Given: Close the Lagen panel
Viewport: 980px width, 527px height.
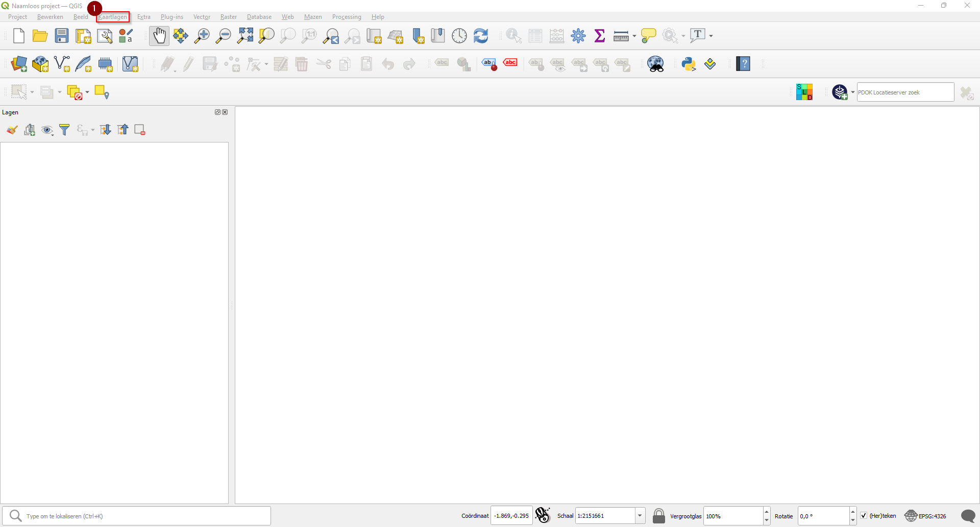Looking at the screenshot, I should click(x=225, y=112).
